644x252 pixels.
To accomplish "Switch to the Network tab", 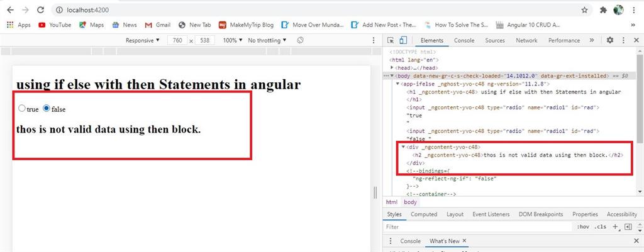I will pyautogui.click(x=526, y=40).
